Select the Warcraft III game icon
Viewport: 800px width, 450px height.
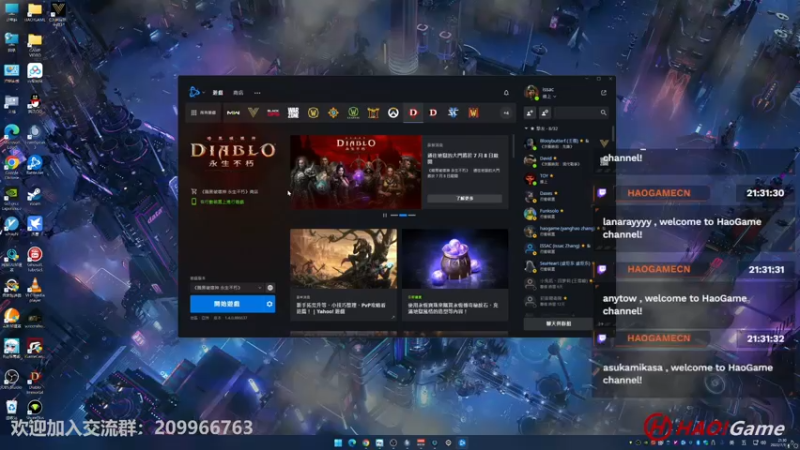(x=473, y=113)
